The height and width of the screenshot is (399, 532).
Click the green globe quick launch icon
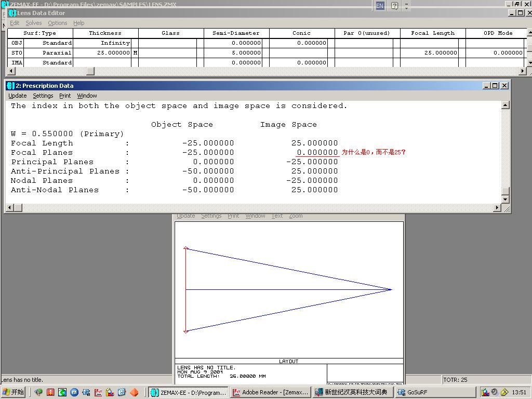(x=62, y=392)
